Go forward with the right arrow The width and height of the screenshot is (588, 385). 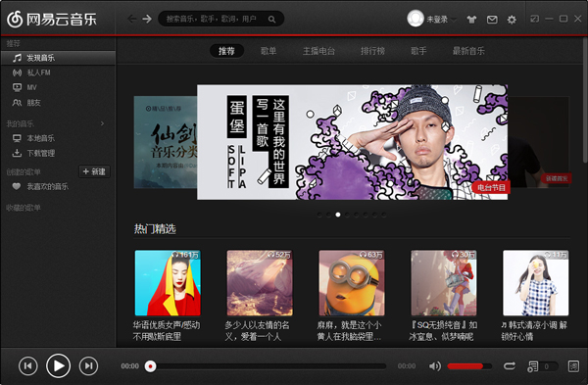click(x=147, y=19)
